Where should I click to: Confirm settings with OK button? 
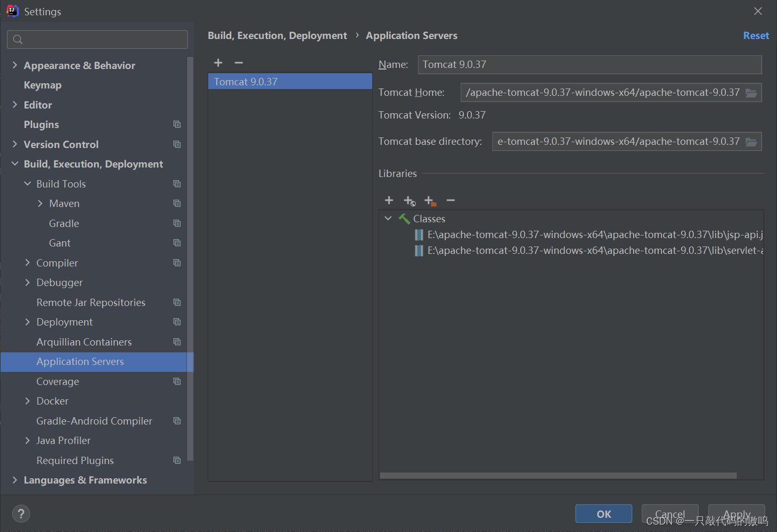coord(604,514)
